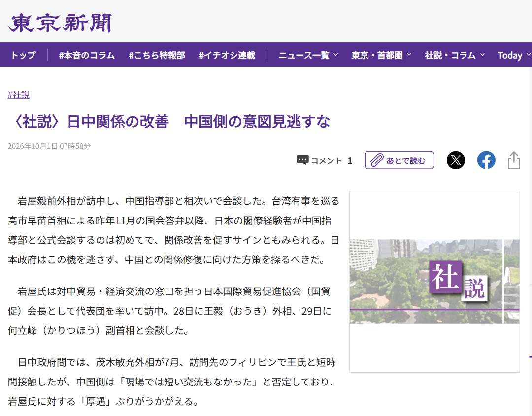Expand 東京・首都圏 dropdown menu
This screenshot has height=416, width=532.
click(381, 55)
